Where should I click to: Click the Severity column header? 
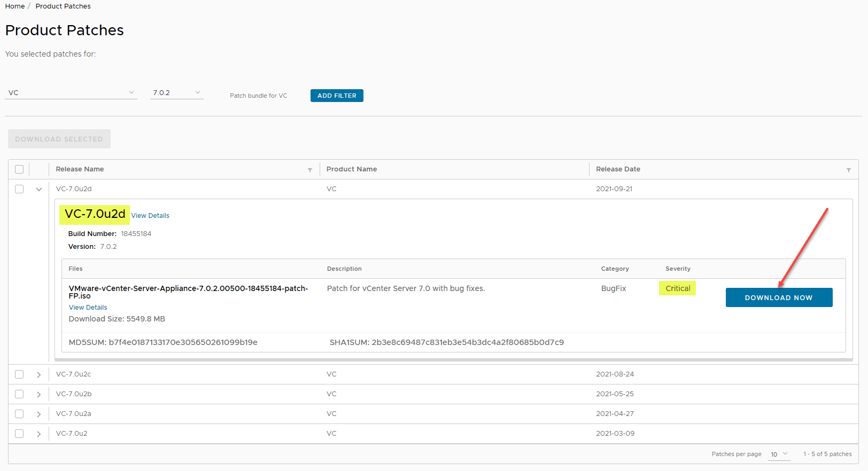[x=678, y=269]
